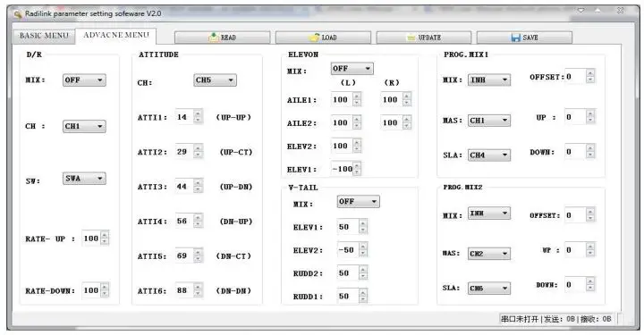Viewport: 644px width, 335px height.
Task: Open the ATTITUDE CH dropdown showing CH5
Action: click(215, 80)
